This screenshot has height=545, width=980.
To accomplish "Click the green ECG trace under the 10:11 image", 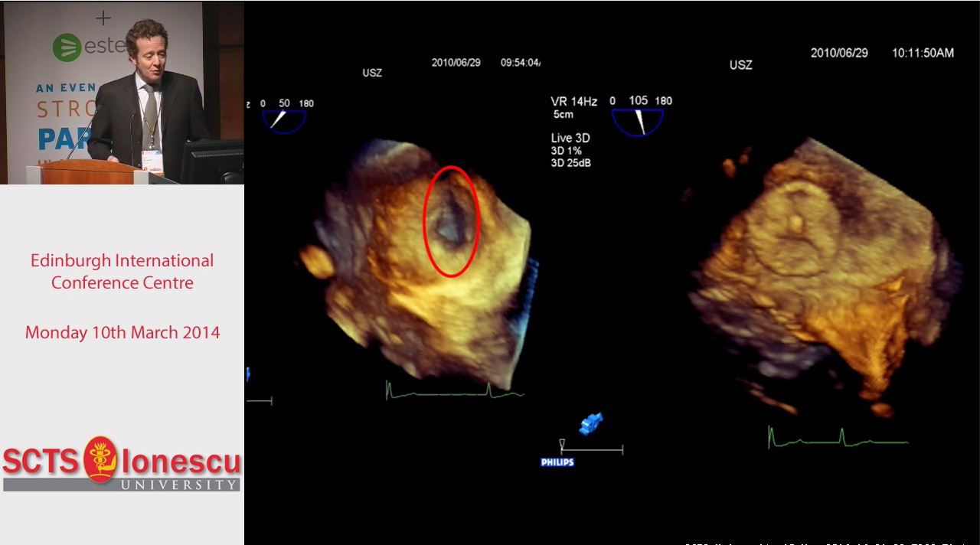I will point(838,438).
